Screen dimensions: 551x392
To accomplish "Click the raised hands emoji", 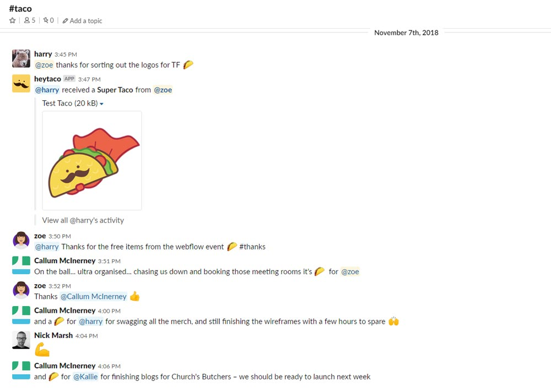I will (x=393, y=321).
